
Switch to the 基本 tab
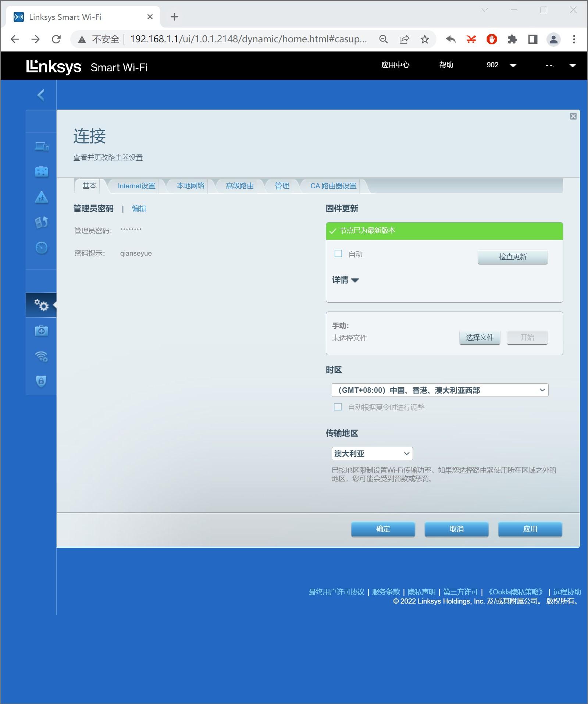[89, 186]
